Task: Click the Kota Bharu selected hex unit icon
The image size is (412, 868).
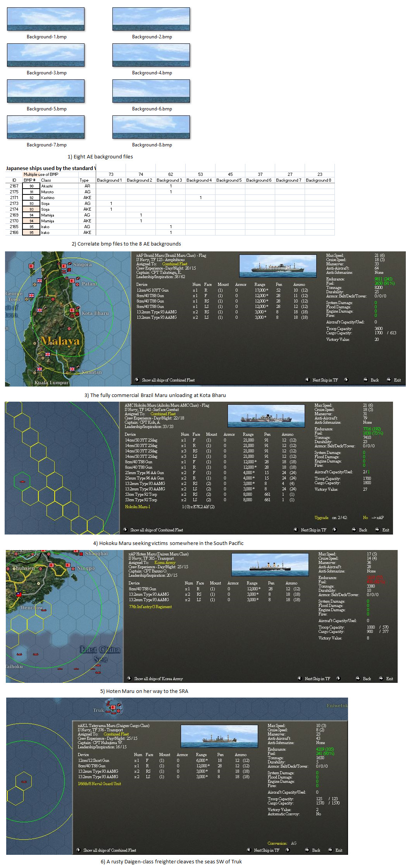Action: tap(72, 310)
